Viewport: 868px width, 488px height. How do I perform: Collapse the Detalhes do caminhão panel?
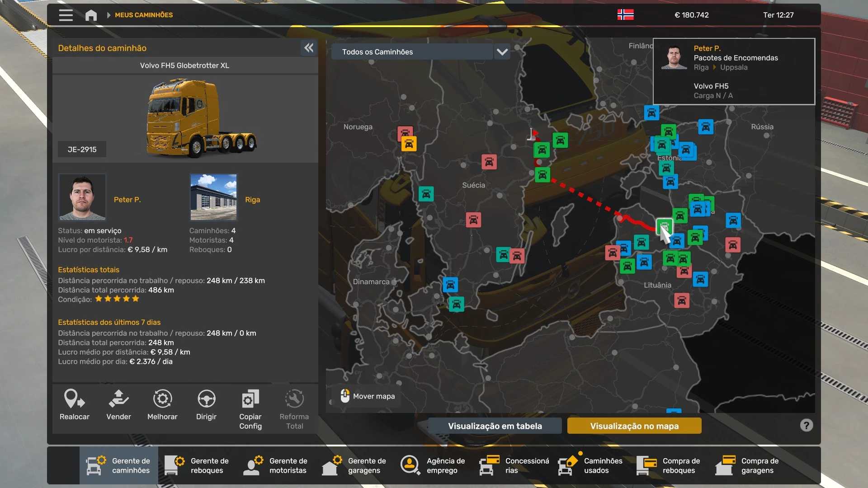pos(309,48)
